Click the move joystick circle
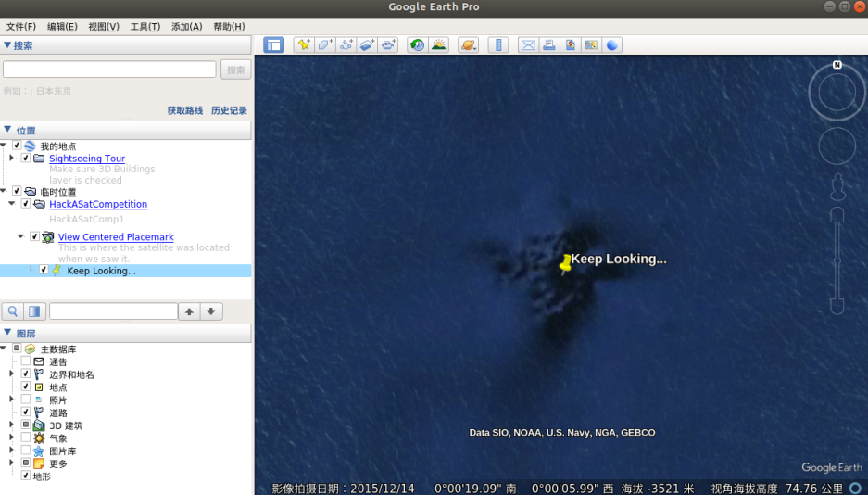Screen dimensions: 868x495 coord(837,146)
